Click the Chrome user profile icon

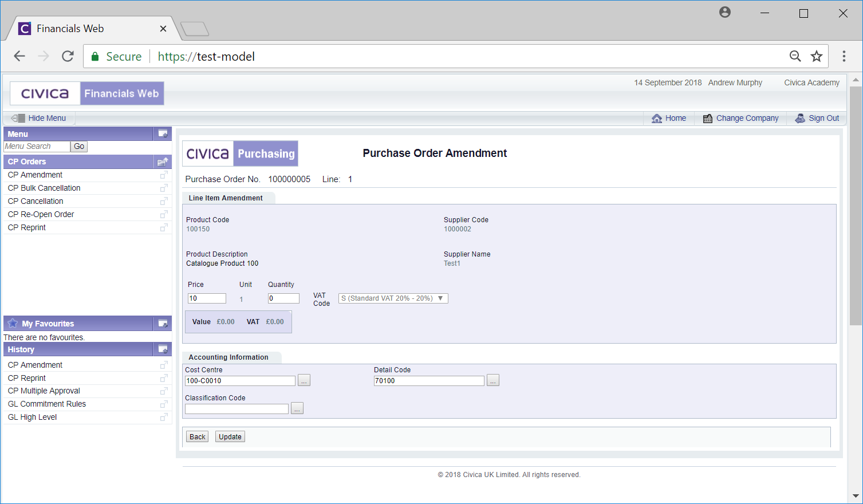pyautogui.click(x=725, y=12)
